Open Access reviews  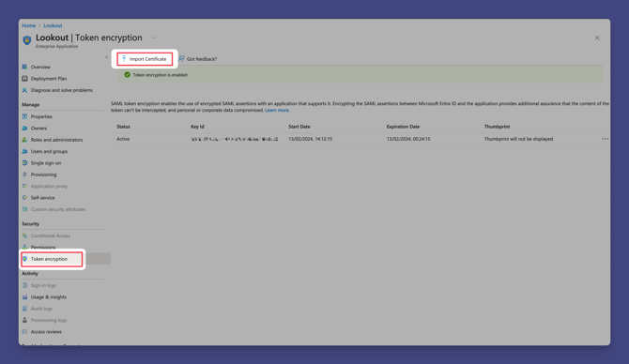click(x=46, y=332)
